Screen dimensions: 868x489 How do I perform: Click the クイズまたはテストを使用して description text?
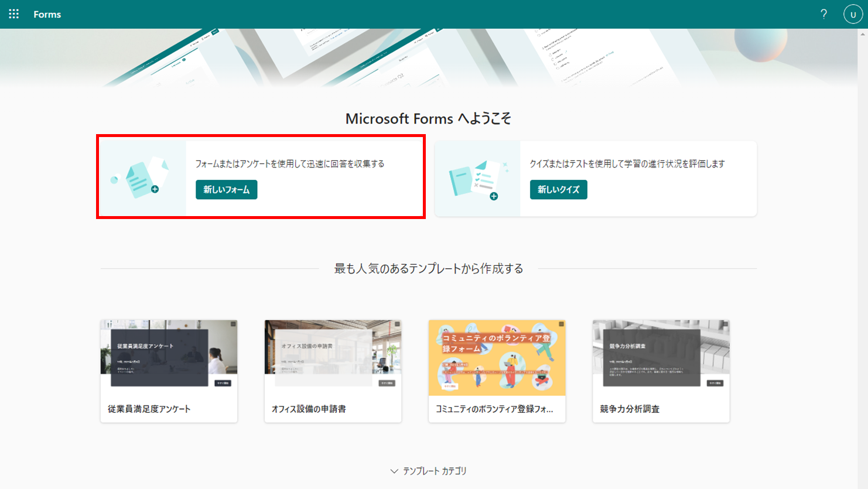(627, 164)
